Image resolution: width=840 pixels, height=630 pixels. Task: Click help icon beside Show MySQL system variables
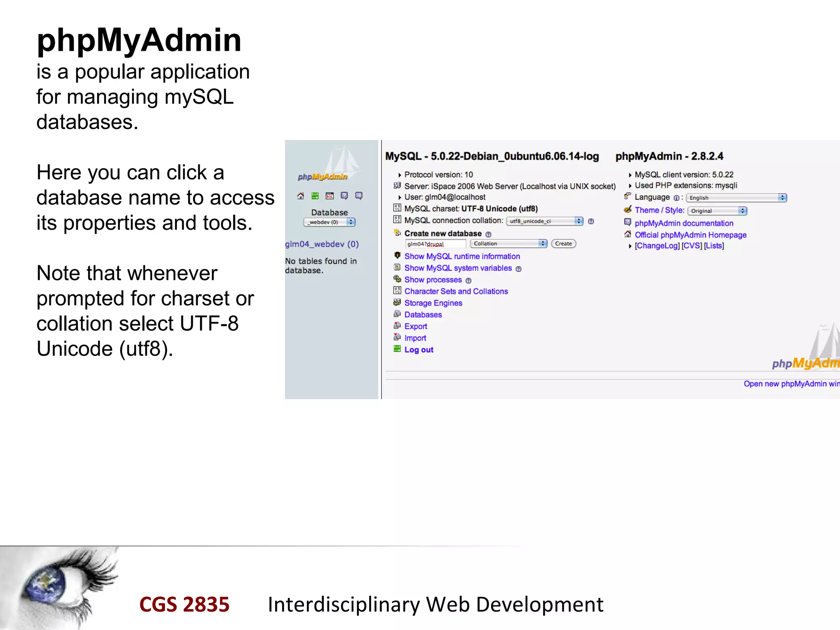[x=518, y=269]
